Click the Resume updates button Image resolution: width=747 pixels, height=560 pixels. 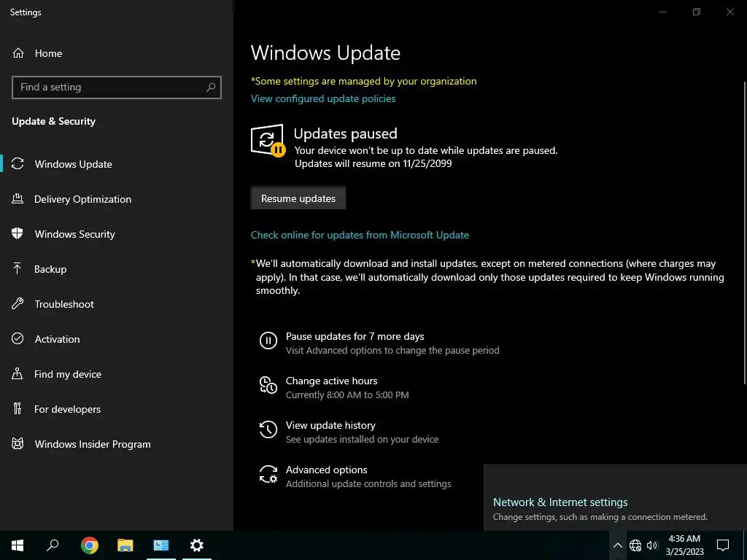(x=298, y=198)
